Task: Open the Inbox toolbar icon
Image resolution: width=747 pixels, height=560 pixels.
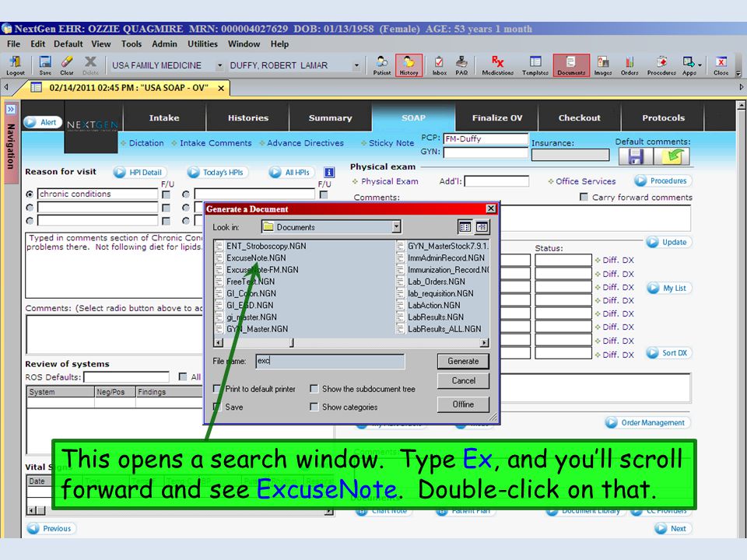Action: click(x=439, y=65)
